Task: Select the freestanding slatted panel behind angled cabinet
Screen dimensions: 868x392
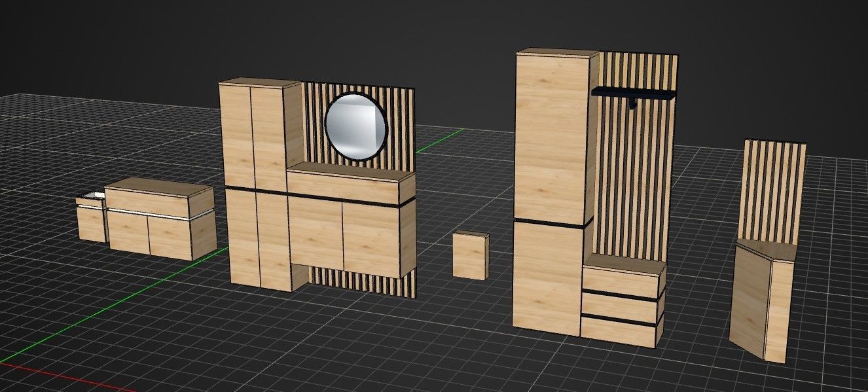Action: click(x=772, y=192)
